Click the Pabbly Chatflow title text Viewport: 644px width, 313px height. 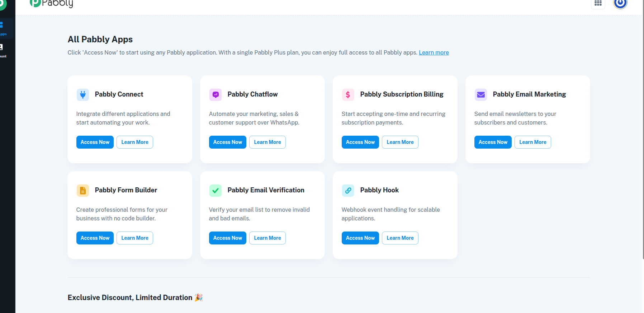252,94
